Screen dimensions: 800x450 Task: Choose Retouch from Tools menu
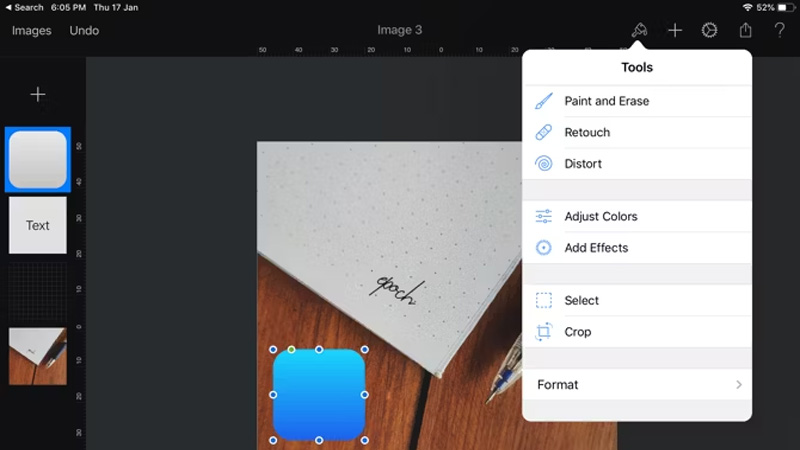637,132
